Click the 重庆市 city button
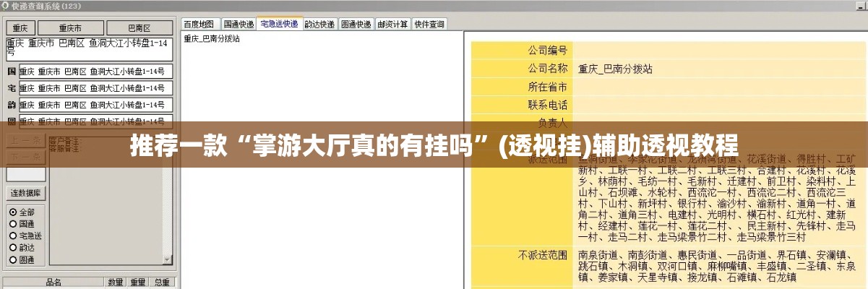This screenshot has width=868, height=289. point(70,28)
